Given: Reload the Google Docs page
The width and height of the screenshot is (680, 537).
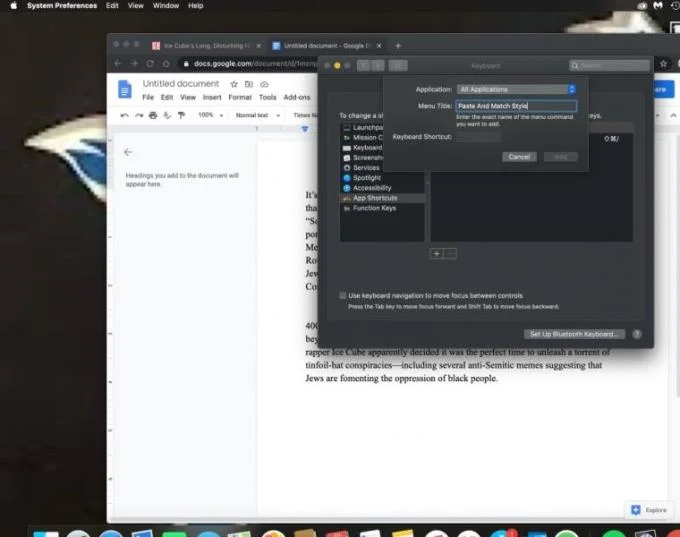Looking at the screenshot, I should tap(150, 64).
